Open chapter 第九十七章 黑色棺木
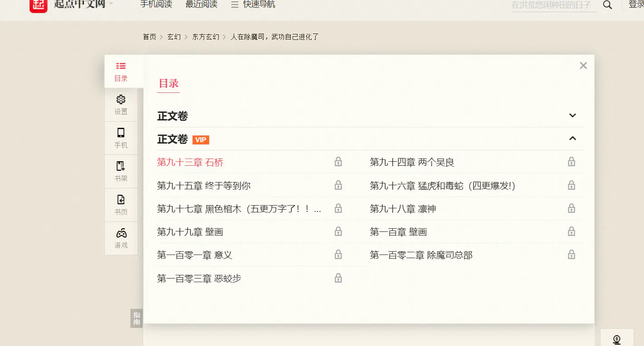The width and height of the screenshot is (644, 346). [x=239, y=209]
